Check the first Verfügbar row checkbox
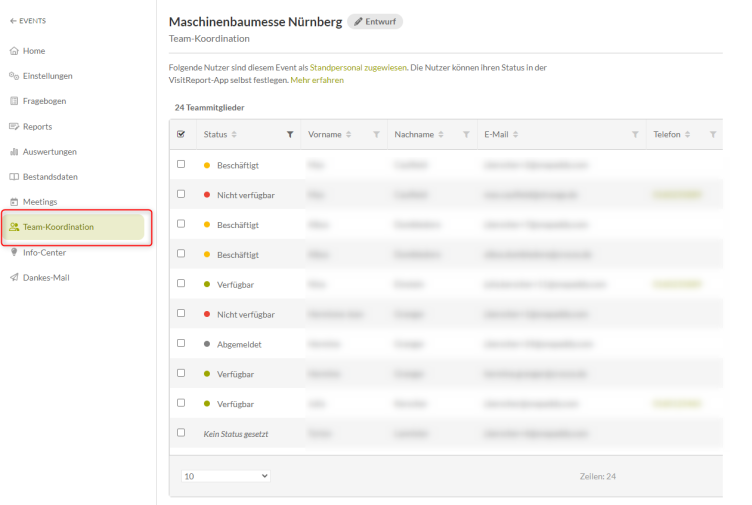 181,283
